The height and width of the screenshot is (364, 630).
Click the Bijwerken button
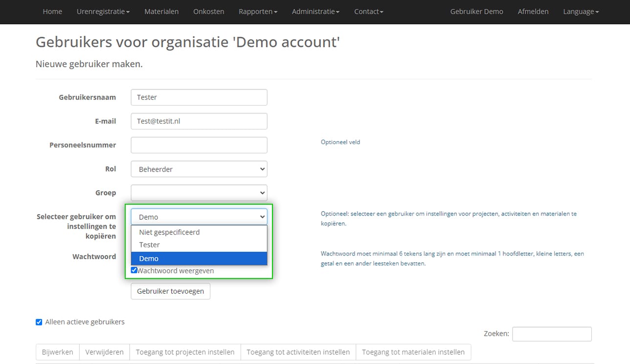click(x=58, y=352)
